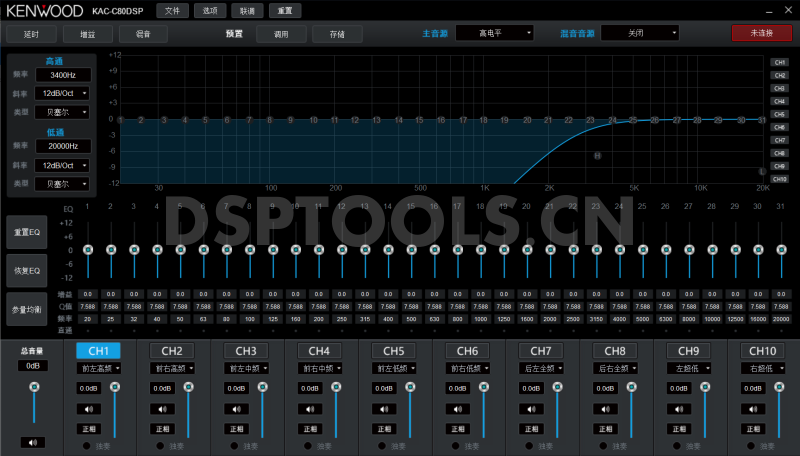This screenshot has height=456, width=800.
Task: Open the 选项 (Options) menu
Action: [x=209, y=10]
